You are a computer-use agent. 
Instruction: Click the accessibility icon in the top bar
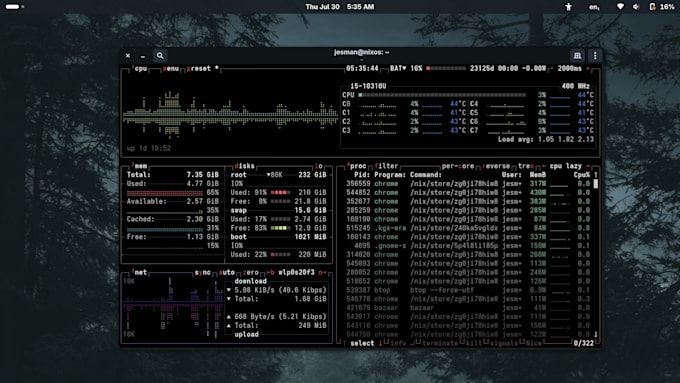569,7
